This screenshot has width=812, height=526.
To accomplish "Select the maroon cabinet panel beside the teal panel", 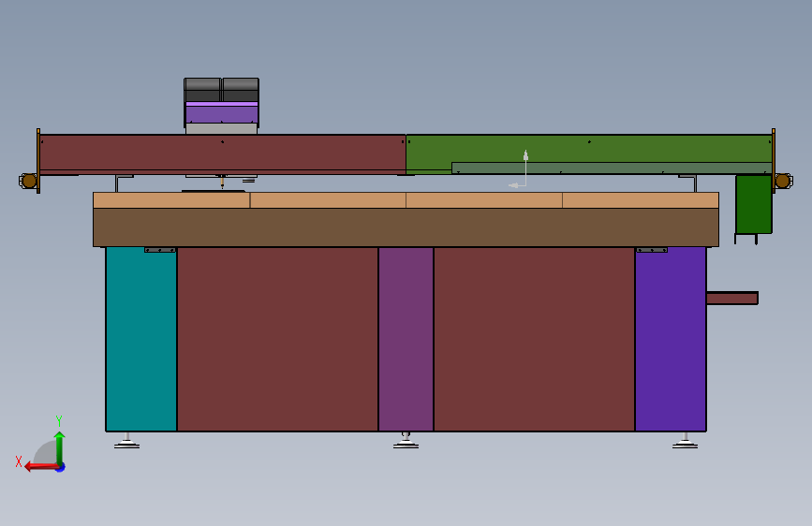I will 277,339.
